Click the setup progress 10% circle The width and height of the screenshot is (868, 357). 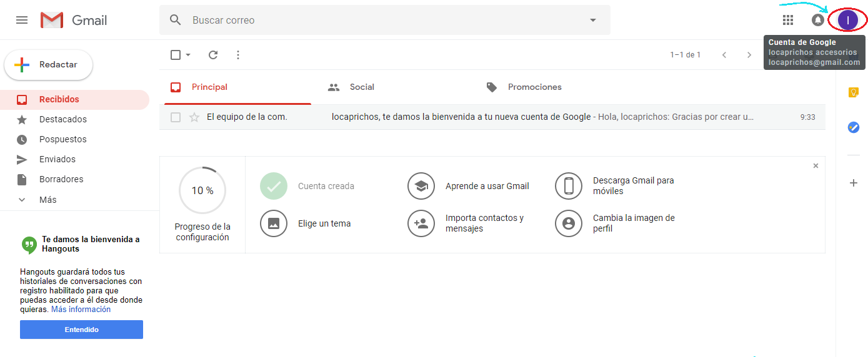tap(202, 190)
